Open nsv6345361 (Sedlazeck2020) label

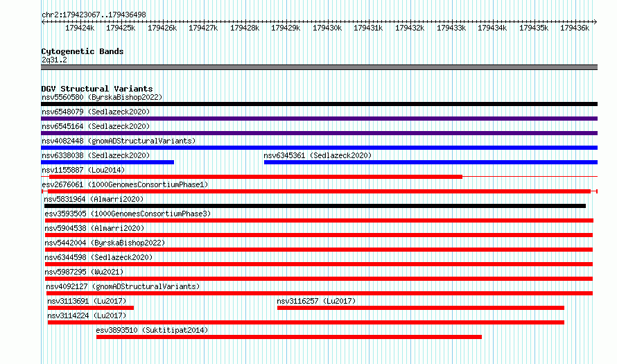(318, 155)
